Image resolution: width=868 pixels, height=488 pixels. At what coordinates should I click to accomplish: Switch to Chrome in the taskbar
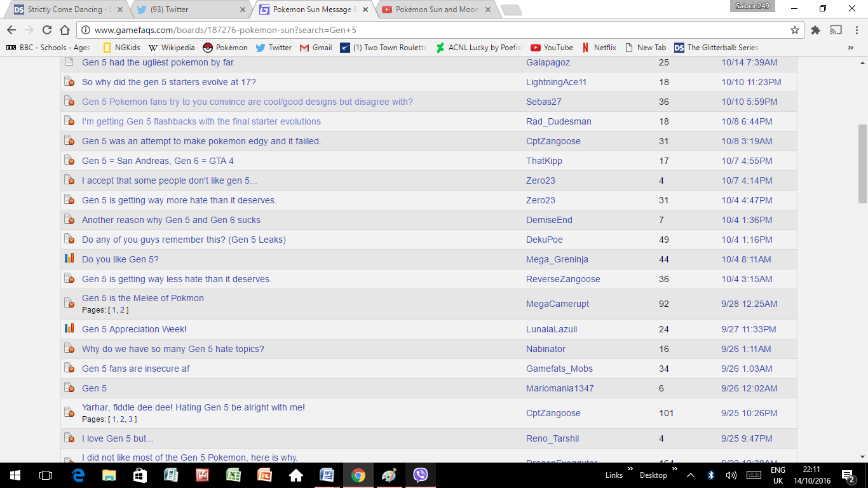click(x=358, y=475)
